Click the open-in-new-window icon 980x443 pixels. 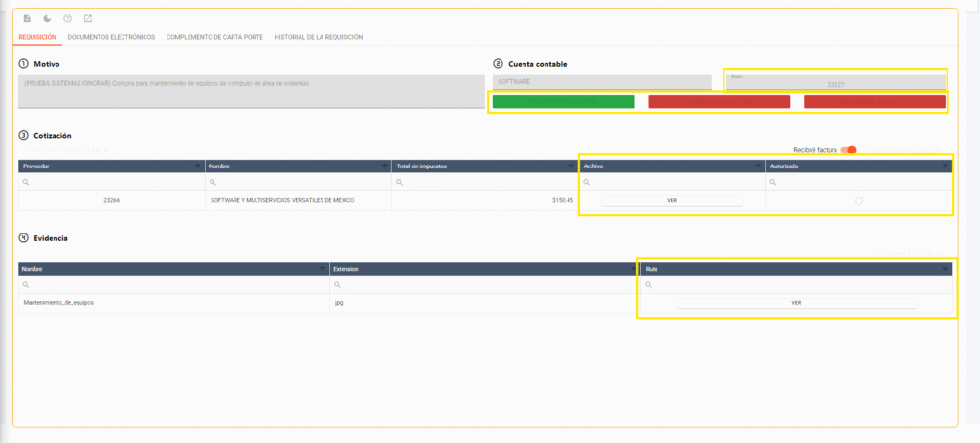(88, 19)
